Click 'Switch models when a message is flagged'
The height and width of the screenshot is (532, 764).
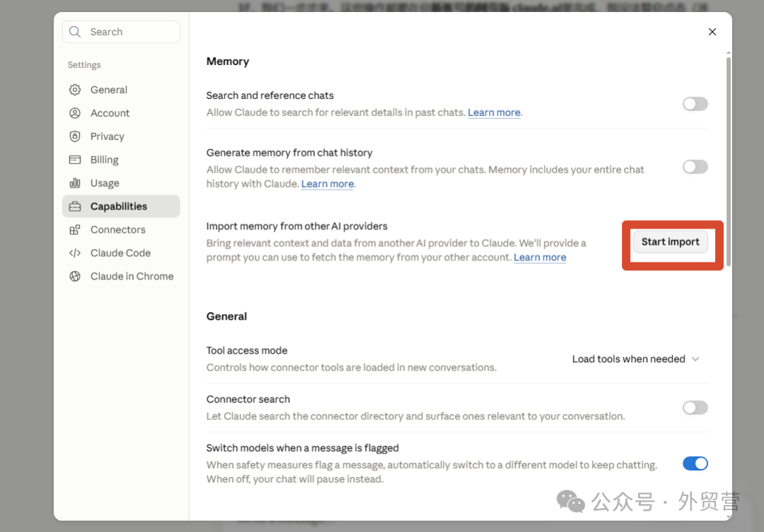pos(303,448)
